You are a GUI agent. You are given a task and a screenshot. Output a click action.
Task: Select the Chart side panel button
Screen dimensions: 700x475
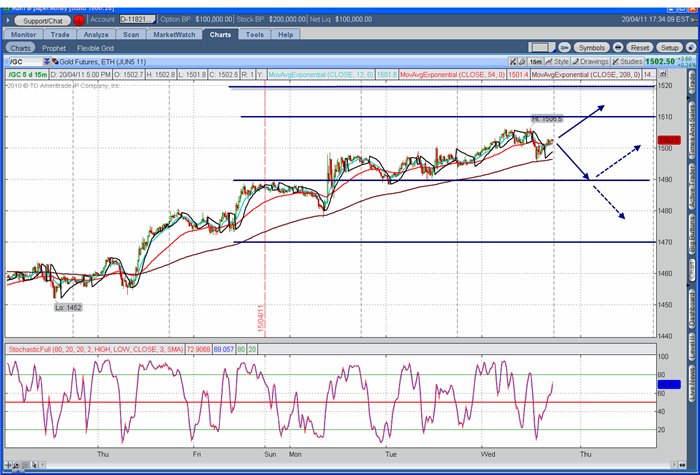point(692,269)
